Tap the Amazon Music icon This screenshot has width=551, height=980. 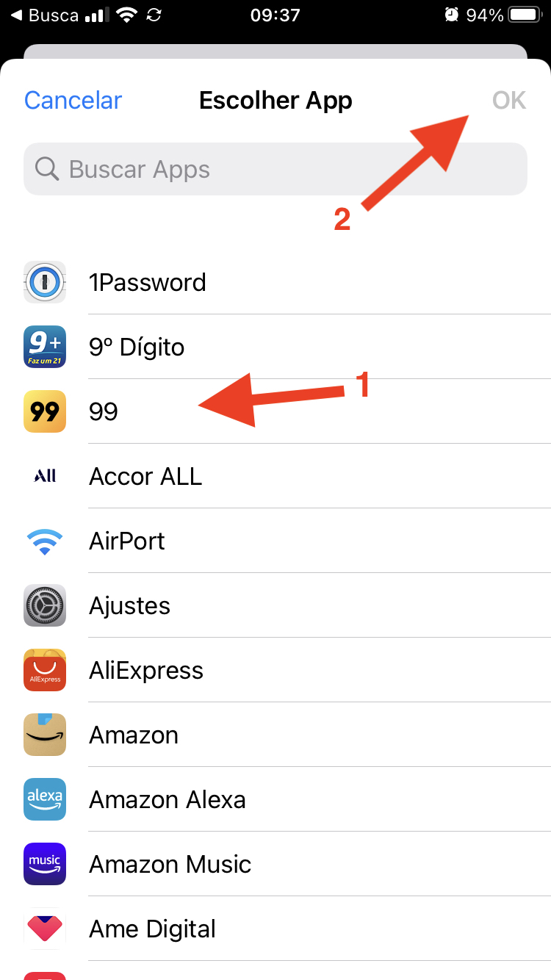45,864
